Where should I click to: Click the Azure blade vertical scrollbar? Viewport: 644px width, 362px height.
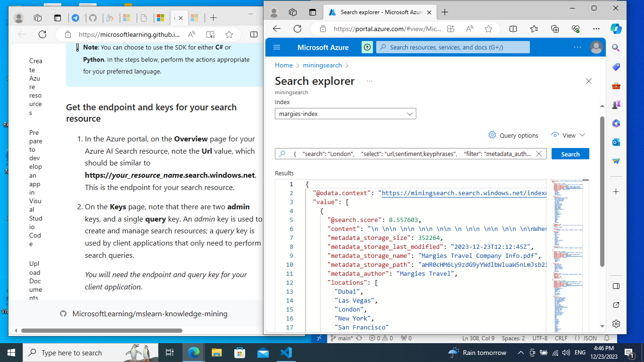click(x=602, y=191)
